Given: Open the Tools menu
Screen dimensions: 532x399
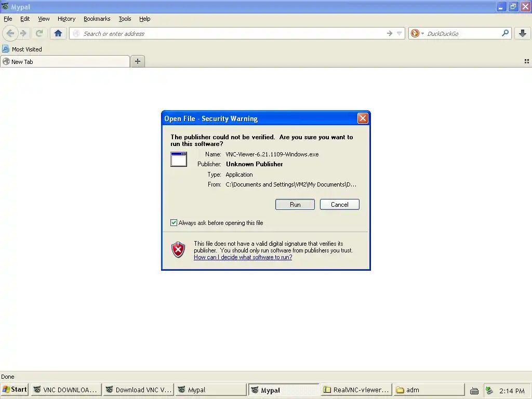Looking at the screenshot, I should 125,19.
